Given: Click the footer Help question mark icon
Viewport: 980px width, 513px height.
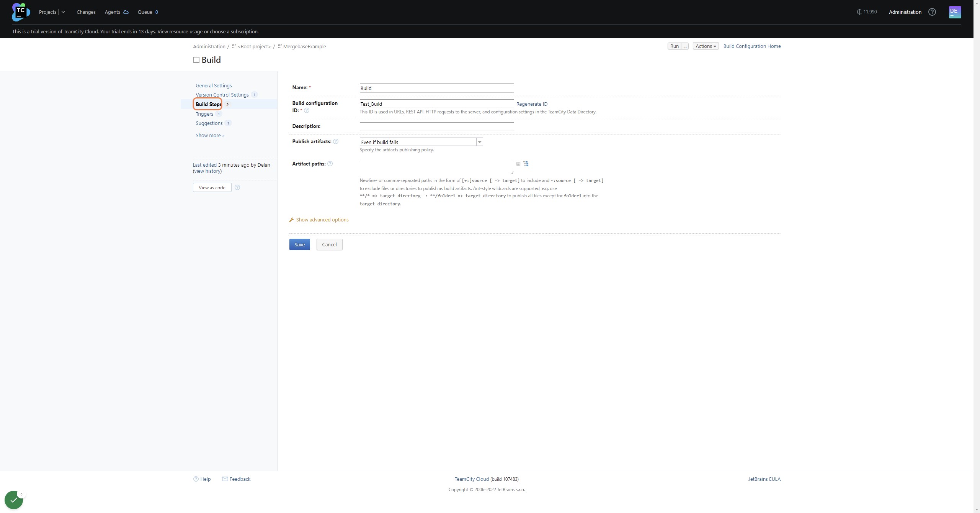Looking at the screenshot, I should (196, 479).
